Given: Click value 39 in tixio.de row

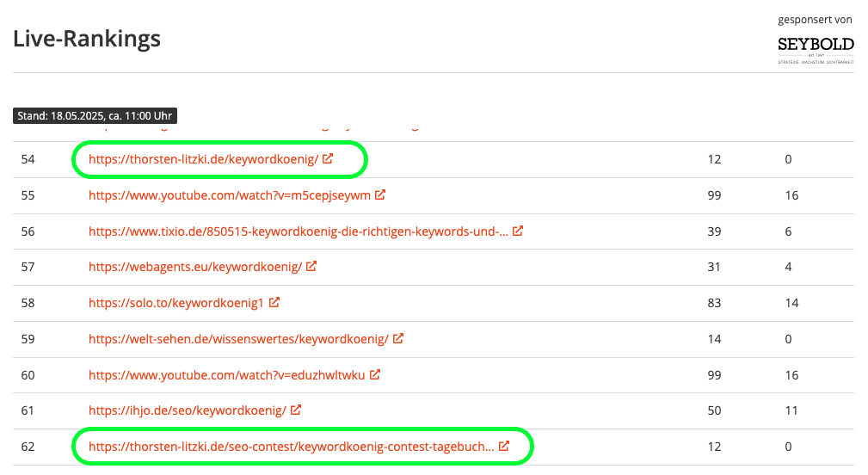Looking at the screenshot, I should tap(714, 231).
